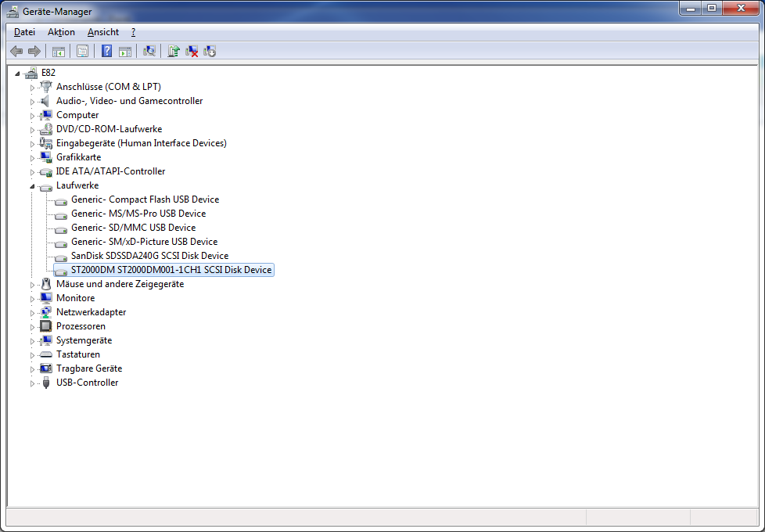Select the Laufwerke category label

pos(77,185)
